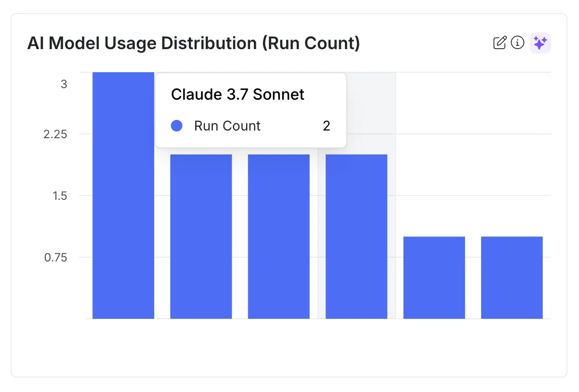Show chart info via the circled i icon
579x392 pixels.
(x=518, y=43)
